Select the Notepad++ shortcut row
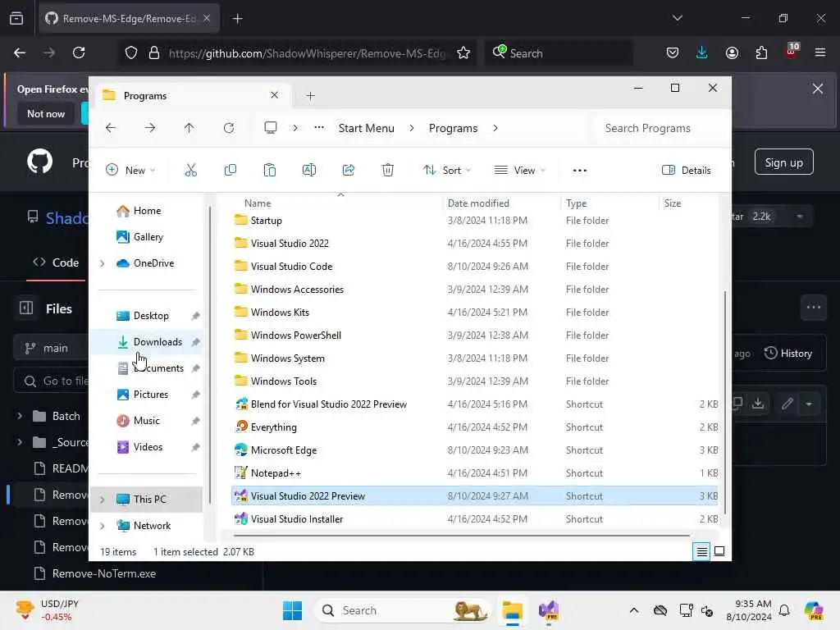This screenshot has height=630, width=840. (475, 473)
